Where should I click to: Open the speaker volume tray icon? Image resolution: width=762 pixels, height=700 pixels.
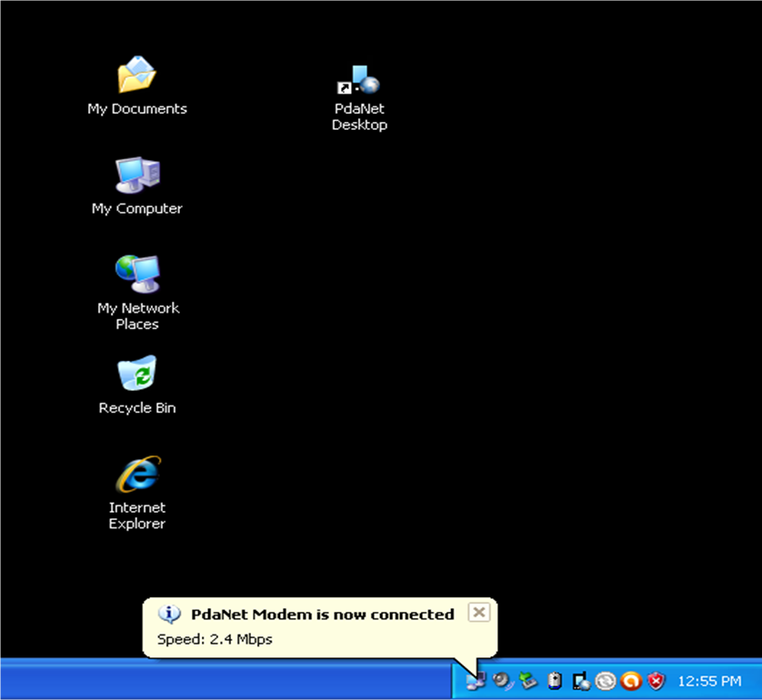pos(503,681)
